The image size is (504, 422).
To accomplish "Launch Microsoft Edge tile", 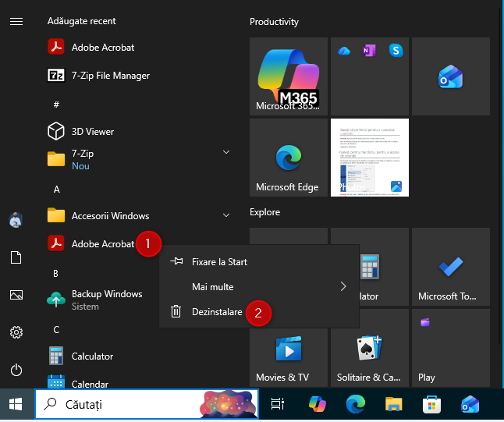I will point(288,158).
